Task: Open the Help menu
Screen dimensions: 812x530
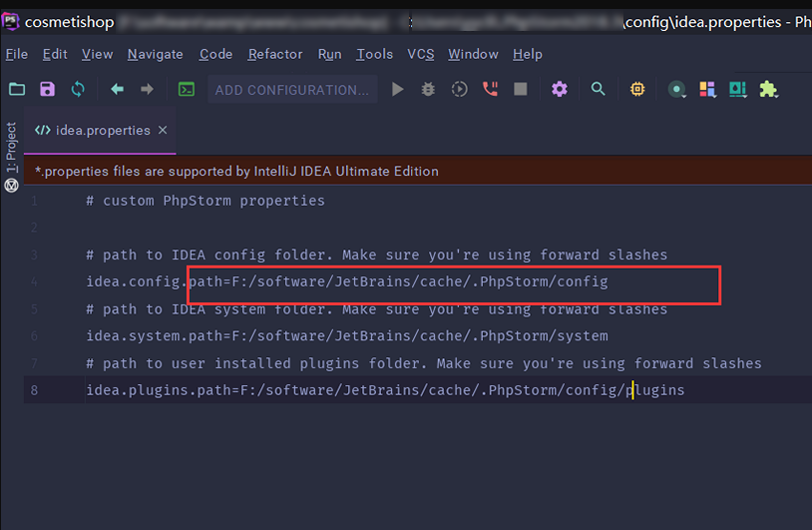Action: pos(528,54)
